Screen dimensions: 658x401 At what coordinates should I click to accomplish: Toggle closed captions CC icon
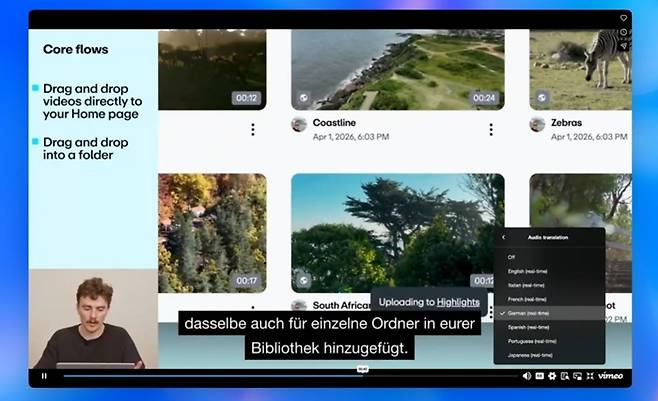pos(540,376)
